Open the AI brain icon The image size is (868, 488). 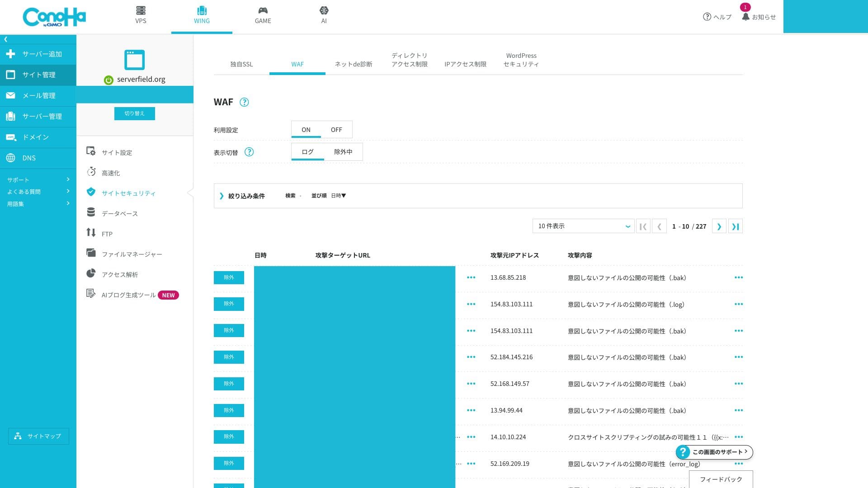click(324, 10)
